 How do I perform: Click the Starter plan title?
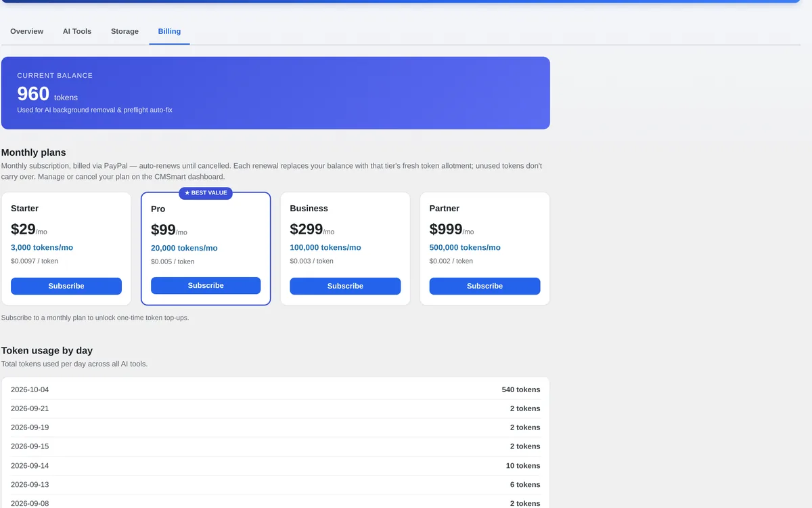click(24, 209)
